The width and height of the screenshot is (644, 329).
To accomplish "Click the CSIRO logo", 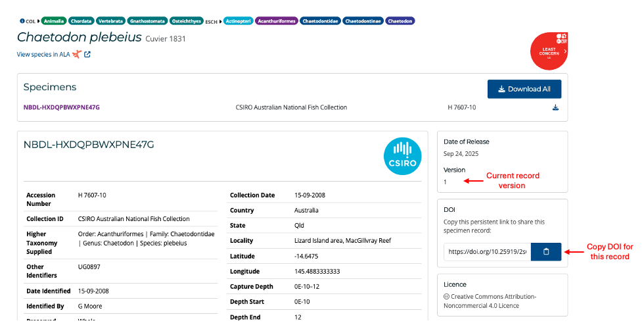I will (x=402, y=157).
